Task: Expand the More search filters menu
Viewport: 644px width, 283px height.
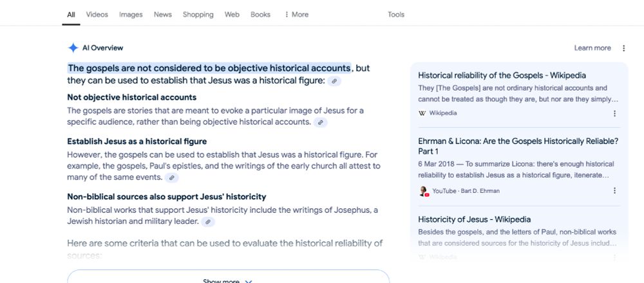Action: 296,14
